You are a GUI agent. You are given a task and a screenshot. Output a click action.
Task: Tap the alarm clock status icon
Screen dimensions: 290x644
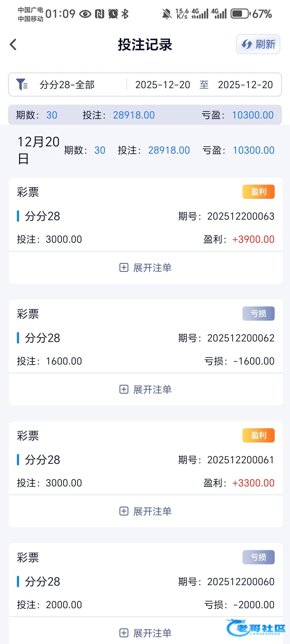tap(113, 14)
